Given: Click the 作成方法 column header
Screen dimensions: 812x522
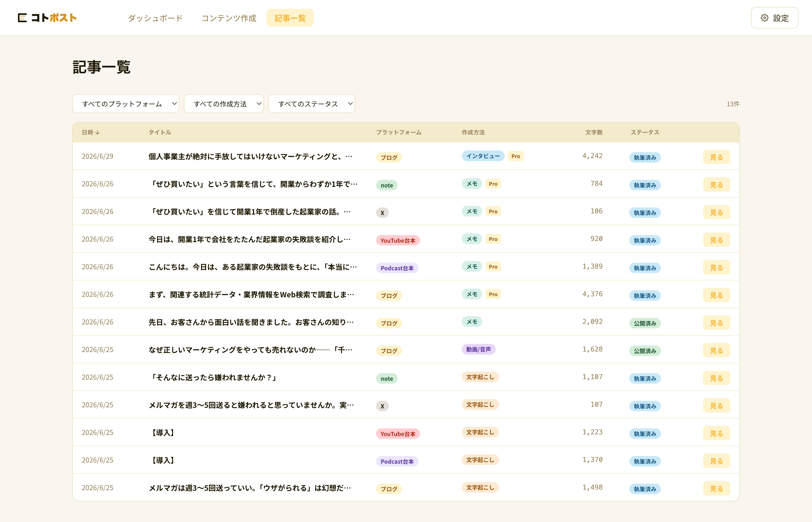Looking at the screenshot, I should [x=473, y=132].
